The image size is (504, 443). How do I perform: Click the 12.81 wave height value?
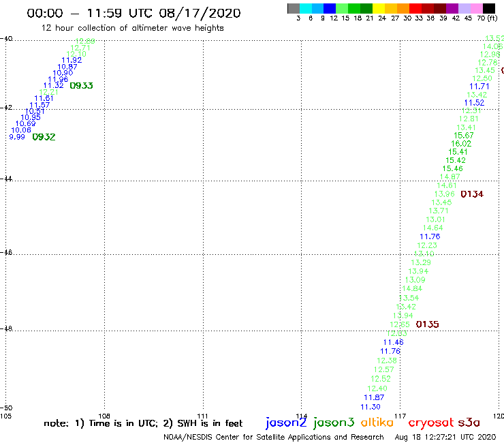point(469,119)
